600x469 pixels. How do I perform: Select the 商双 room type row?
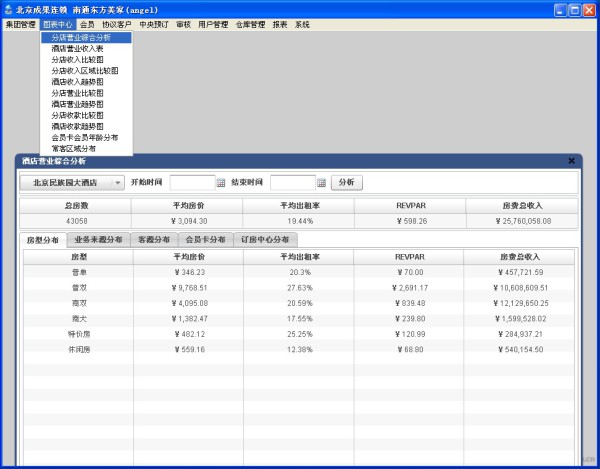298,303
